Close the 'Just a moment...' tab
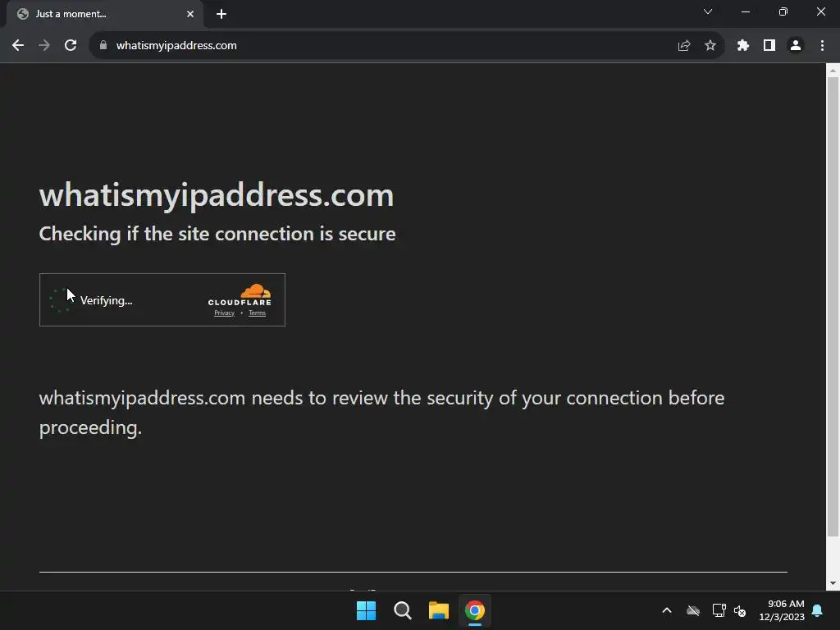Image resolution: width=840 pixels, height=630 pixels. tap(190, 14)
